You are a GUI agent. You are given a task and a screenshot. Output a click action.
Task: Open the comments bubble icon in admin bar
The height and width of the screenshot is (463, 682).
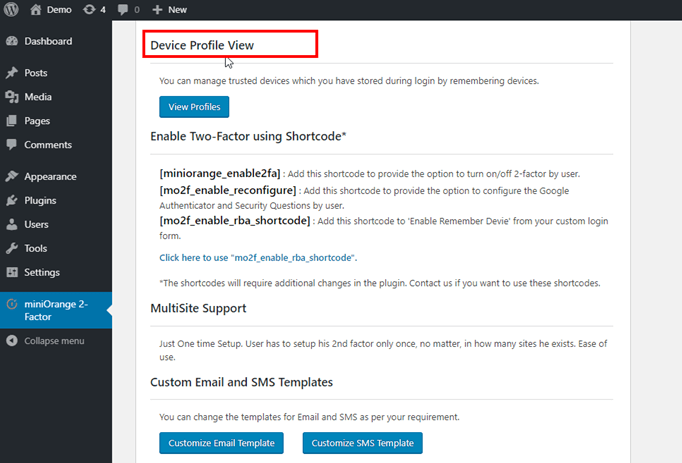point(123,9)
